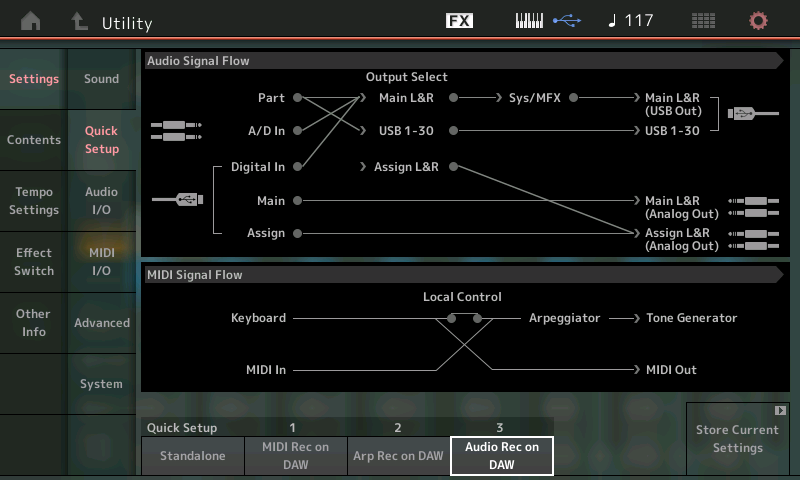Tap the red gear settings icon
Viewport: 800px width, 480px height.
coord(759,21)
